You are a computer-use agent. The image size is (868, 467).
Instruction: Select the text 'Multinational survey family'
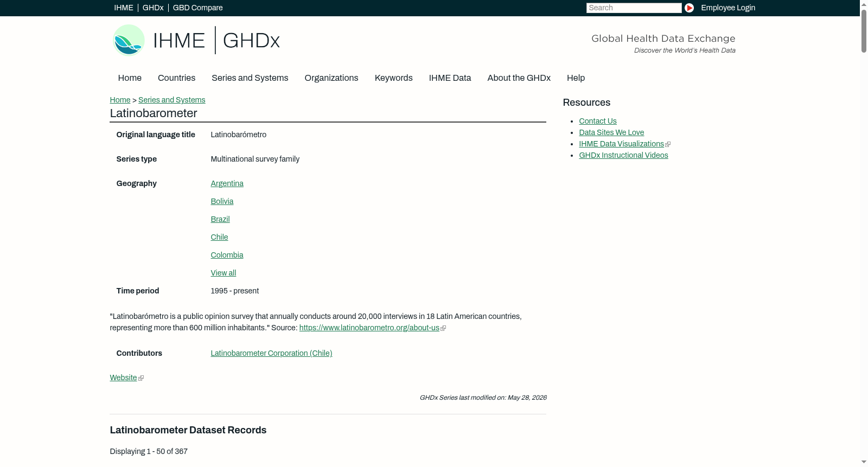[x=255, y=159]
